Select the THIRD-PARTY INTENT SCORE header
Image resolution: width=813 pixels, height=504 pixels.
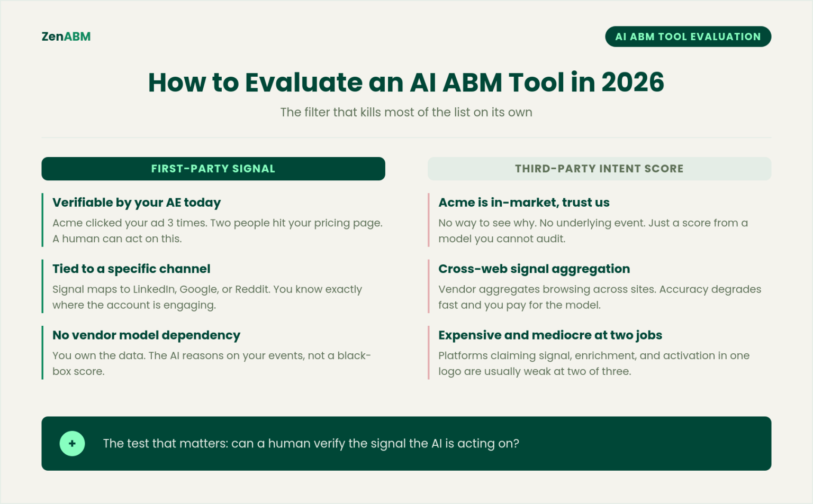(599, 169)
